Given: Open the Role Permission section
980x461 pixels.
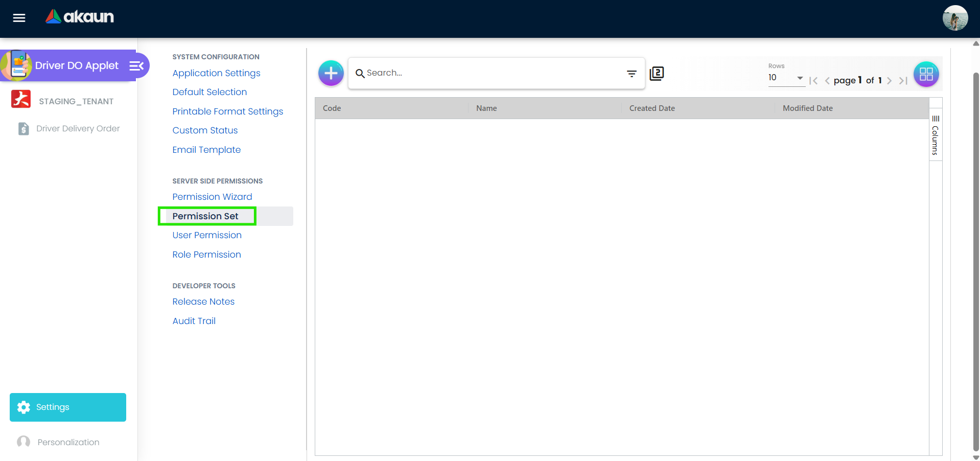Looking at the screenshot, I should pos(206,254).
